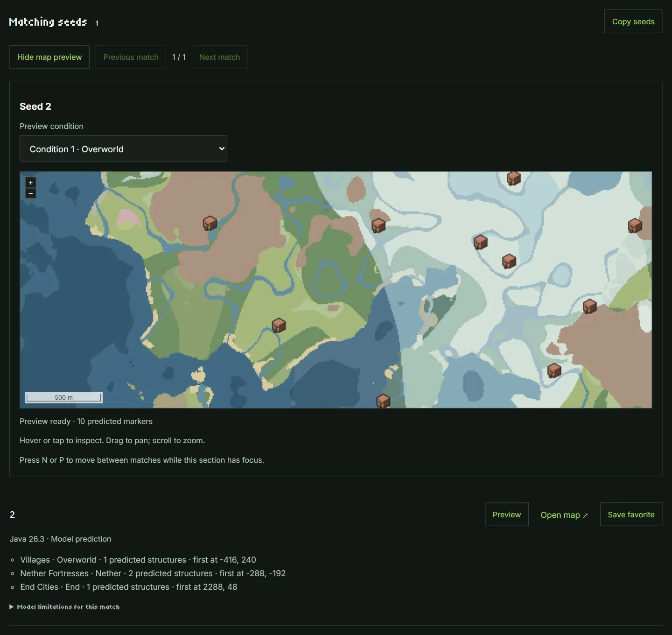Click the village marker at the far right edge of the map
Viewport: 672px width, 635px height.
pyautogui.click(x=635, y=226)
